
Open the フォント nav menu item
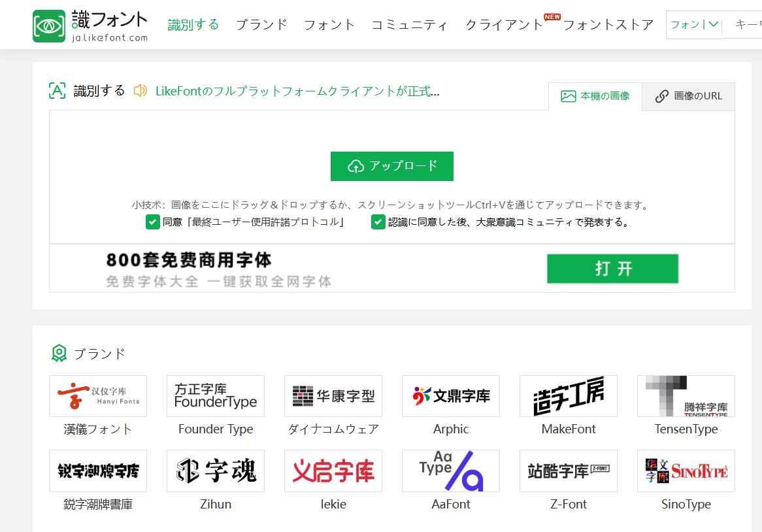click(x=329, y=24)
